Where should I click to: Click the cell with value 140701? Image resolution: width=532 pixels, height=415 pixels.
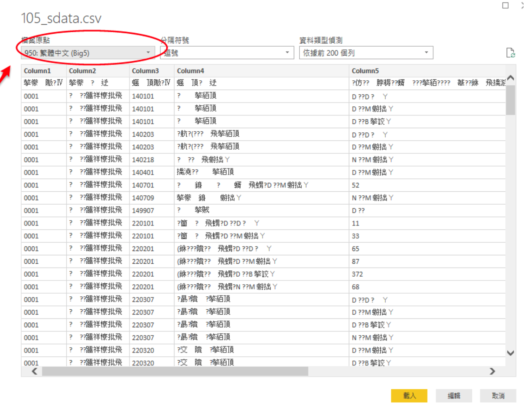click(152, 185)
